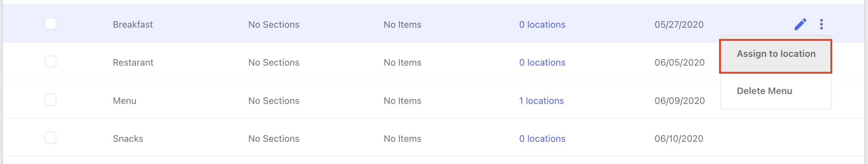Open 0 locations link for Restarant

542,63
